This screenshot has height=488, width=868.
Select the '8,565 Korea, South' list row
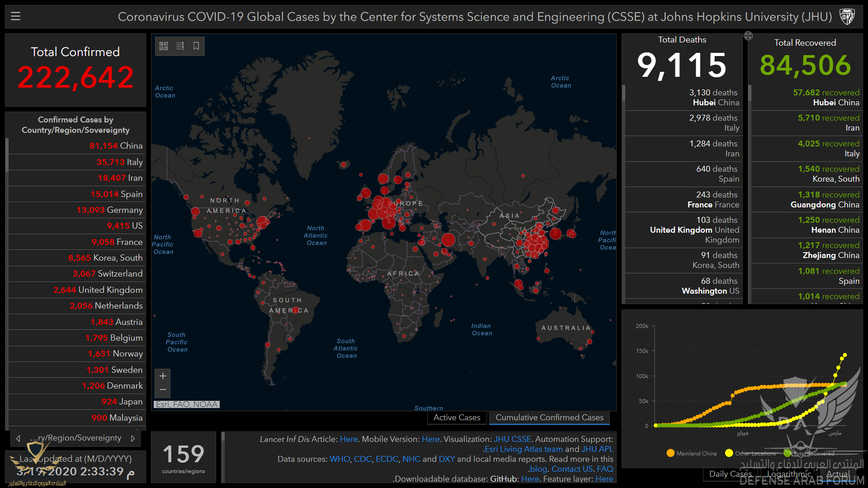[76, 258]
